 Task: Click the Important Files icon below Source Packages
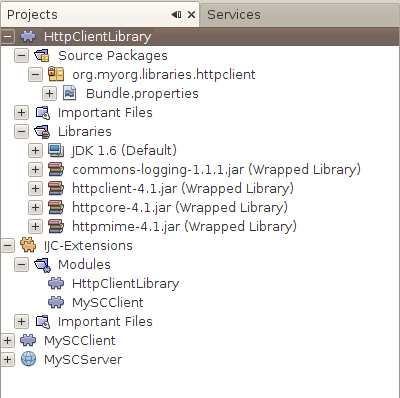[43, 113]
